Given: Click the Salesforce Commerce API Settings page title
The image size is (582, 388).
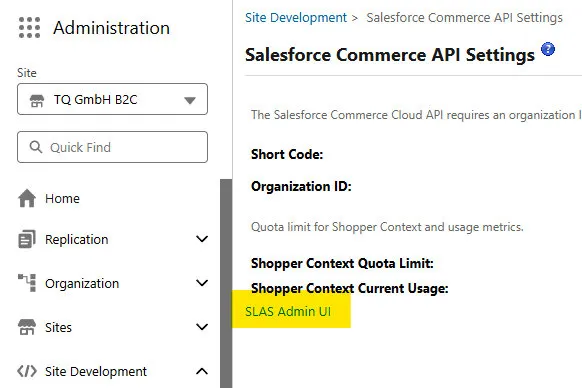Looking at the screenshot, I should [x=390, y=55].
